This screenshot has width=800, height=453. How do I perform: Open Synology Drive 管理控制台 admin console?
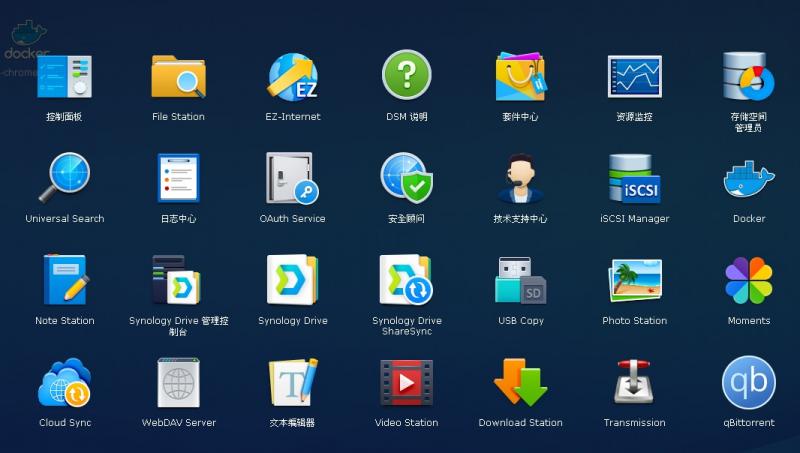pyautogui.click(x=177, y=280)
